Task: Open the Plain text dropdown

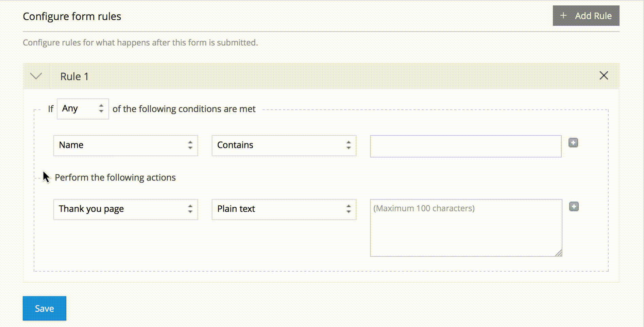Action: 284,209
